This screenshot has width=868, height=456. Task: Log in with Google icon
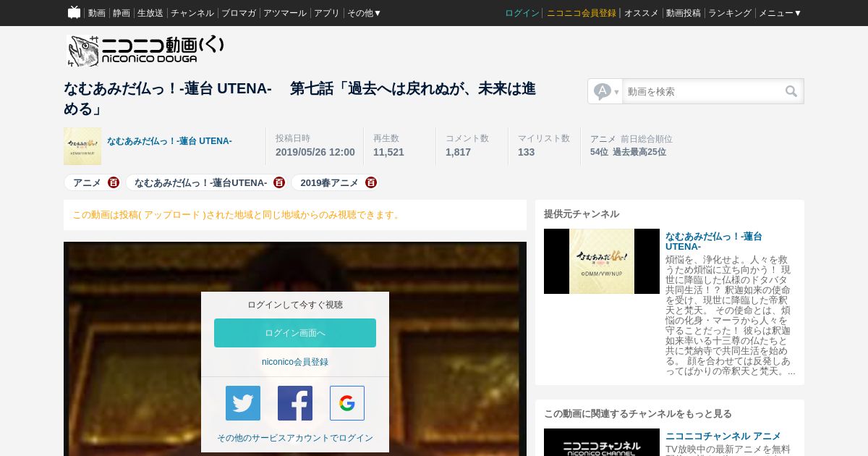pos(347,403)
